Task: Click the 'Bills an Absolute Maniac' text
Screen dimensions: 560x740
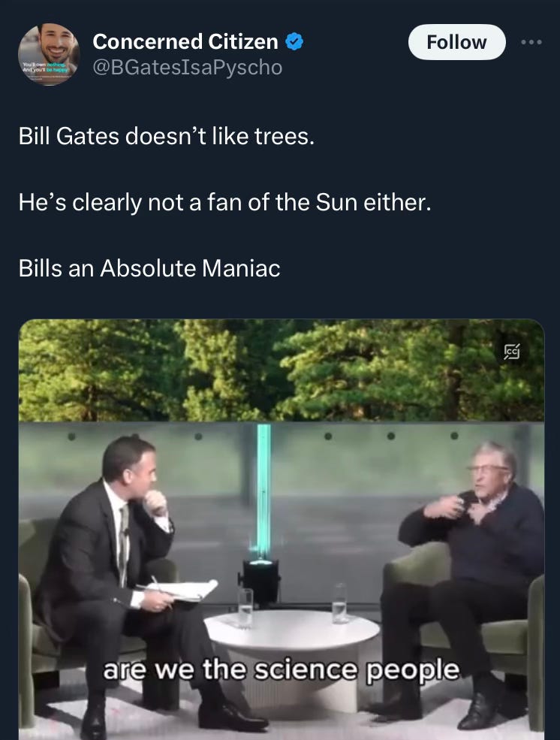Action: pyautogui.click(x=149, y=268)
